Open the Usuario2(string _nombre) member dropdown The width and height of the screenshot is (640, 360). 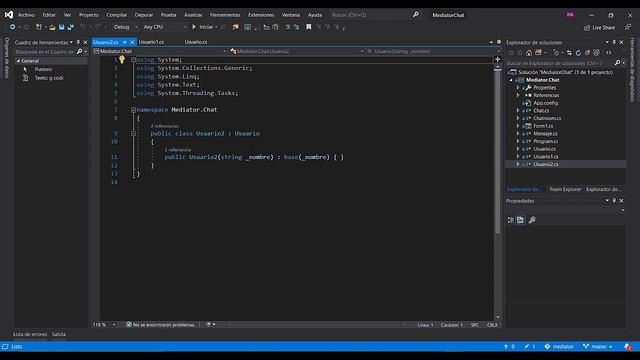click(x=433, y=51)
